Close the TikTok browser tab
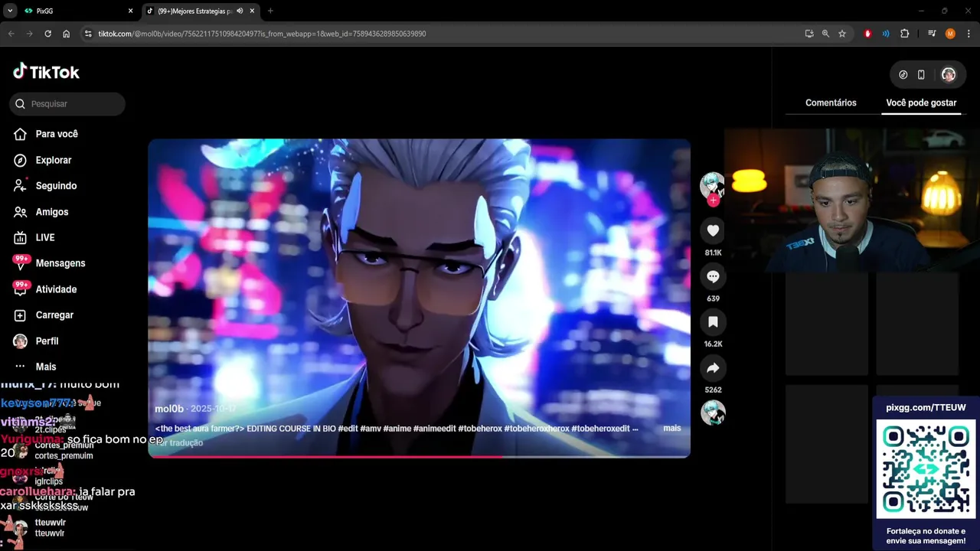This screenshot has height=551, width=980. coord(252,11)
